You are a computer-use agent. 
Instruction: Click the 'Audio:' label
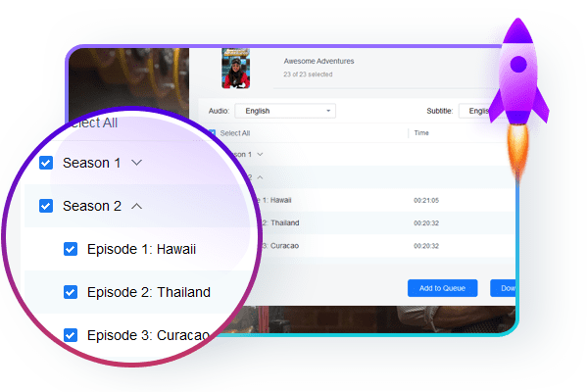[x=219, y=111]
